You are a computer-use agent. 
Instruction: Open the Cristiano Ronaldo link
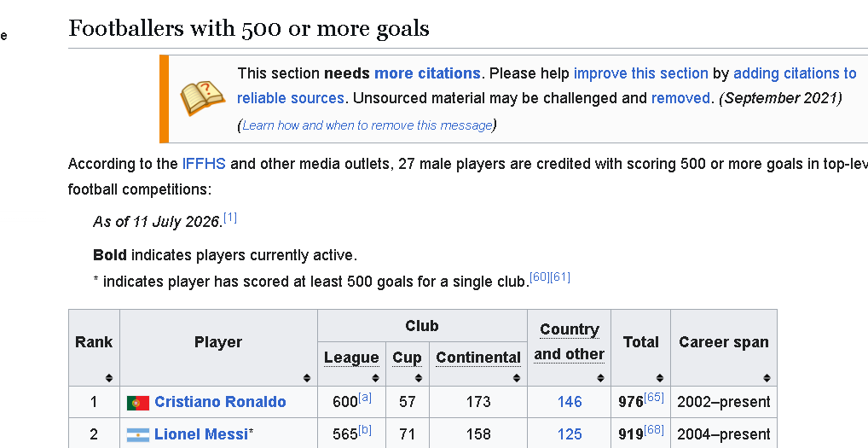pyautogui.click(x=220, y=401)
